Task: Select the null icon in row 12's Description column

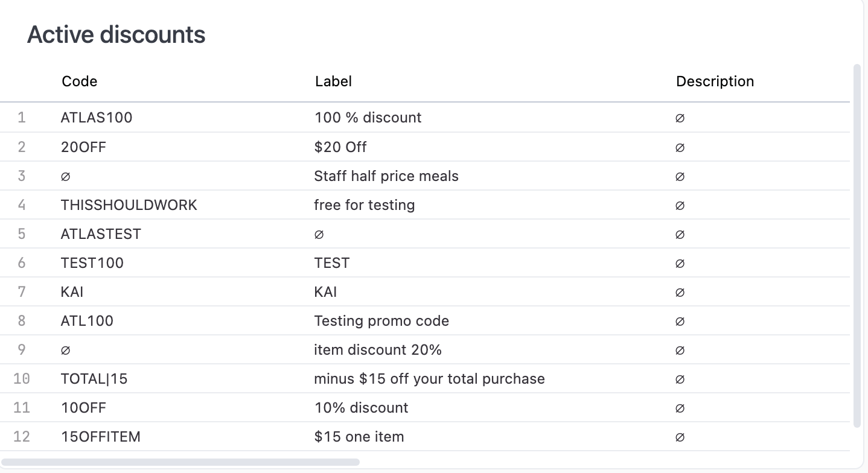Action: (680, 437)
